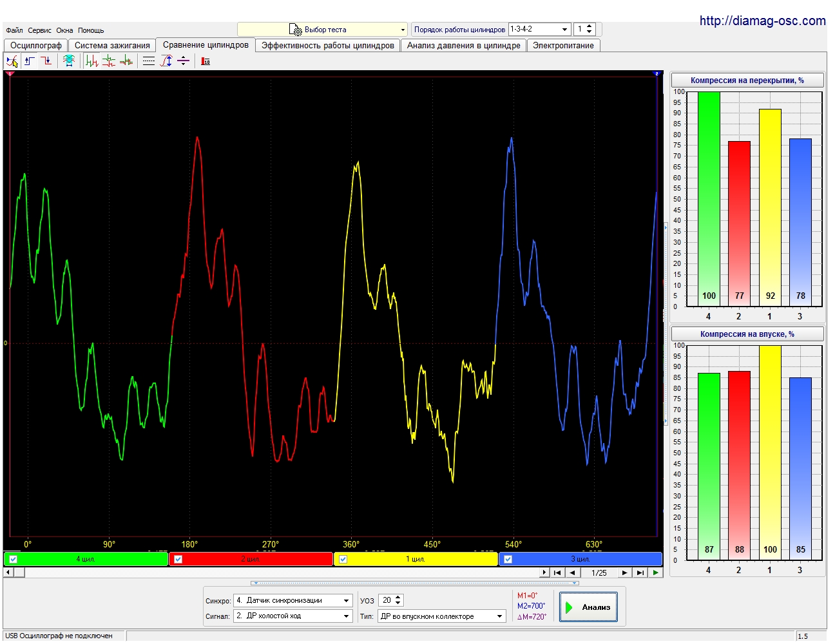Click horizontal scrollbar left arrow
Screen dimensions: 835x644
(x=8, y=573)
